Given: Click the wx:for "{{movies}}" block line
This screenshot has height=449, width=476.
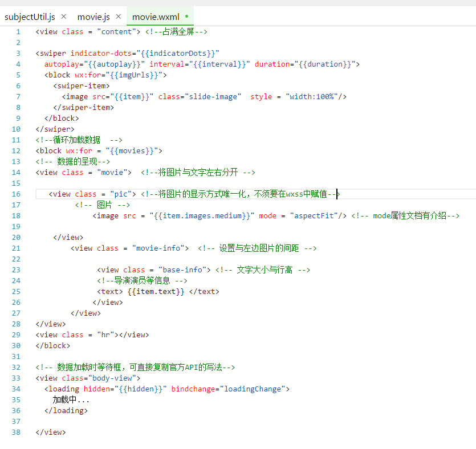Looking at the screenshot, I should 99,151.
